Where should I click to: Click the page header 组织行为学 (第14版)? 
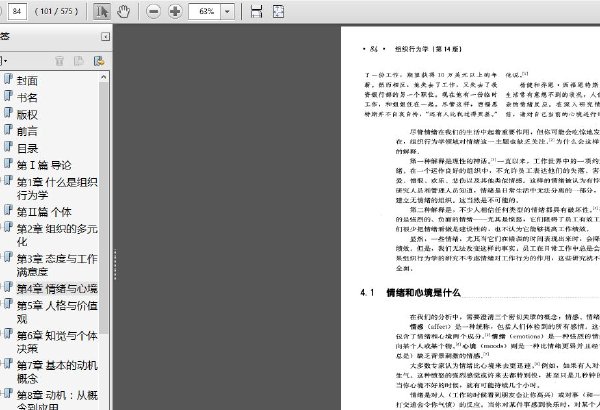[428, 49]
